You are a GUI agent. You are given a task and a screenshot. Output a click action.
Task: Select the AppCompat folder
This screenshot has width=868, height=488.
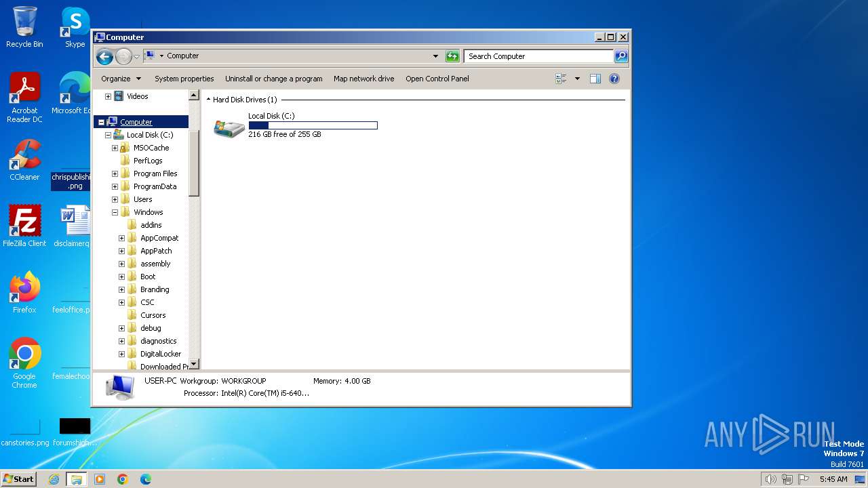click(x=159, y=238)
